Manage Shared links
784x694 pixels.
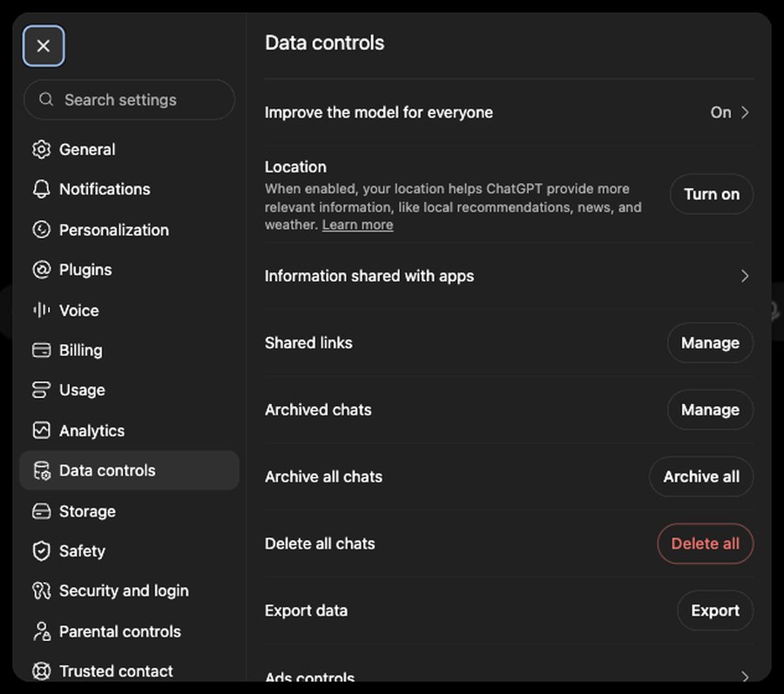710,343
